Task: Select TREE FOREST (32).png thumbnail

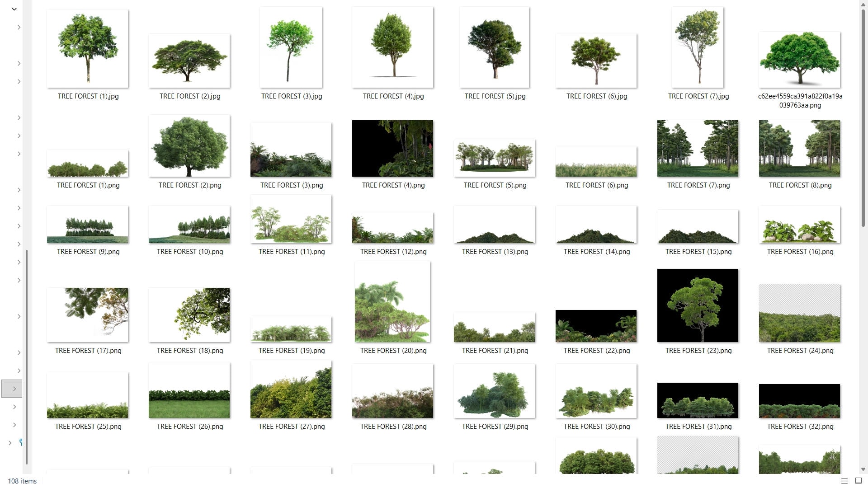Action: [799, 401]
